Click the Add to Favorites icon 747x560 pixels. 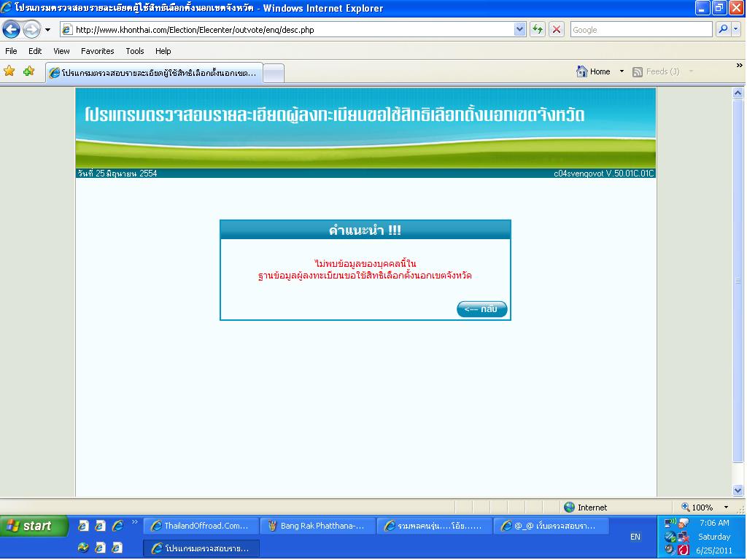click(x=28, y=71)
